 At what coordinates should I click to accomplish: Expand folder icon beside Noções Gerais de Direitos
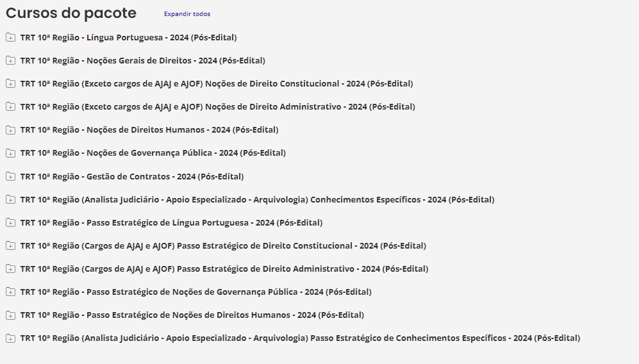tap(10, 61)
